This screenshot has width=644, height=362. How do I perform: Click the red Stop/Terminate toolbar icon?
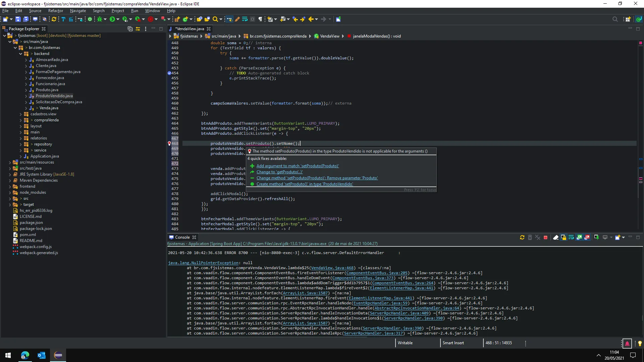(x=150, y=19)
